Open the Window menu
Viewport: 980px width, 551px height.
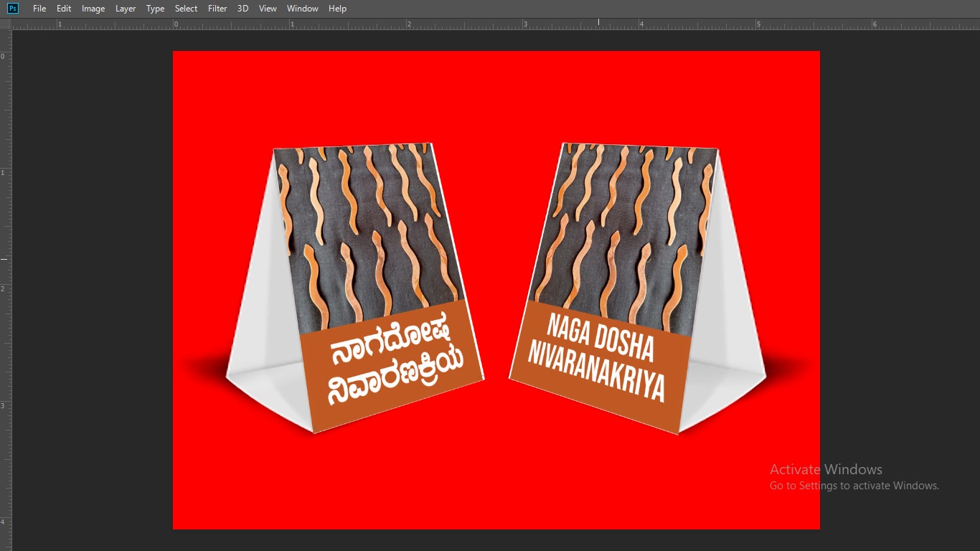pos(302,9)
